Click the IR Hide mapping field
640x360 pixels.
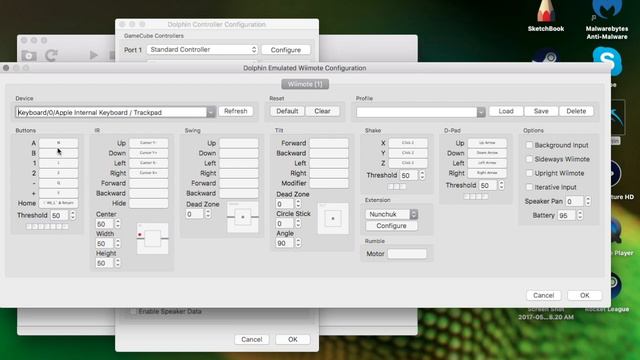coord(149,203)
